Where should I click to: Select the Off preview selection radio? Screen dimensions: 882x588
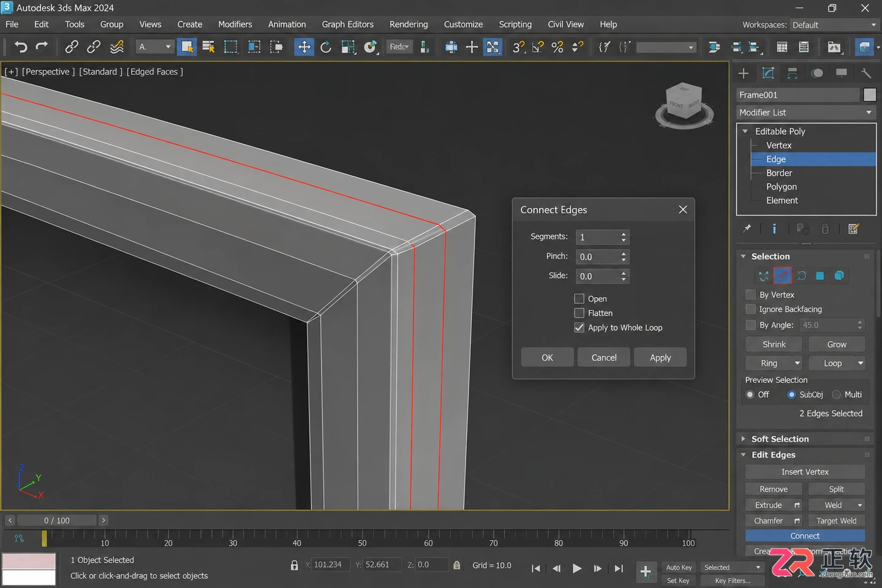tap(750, 394)
